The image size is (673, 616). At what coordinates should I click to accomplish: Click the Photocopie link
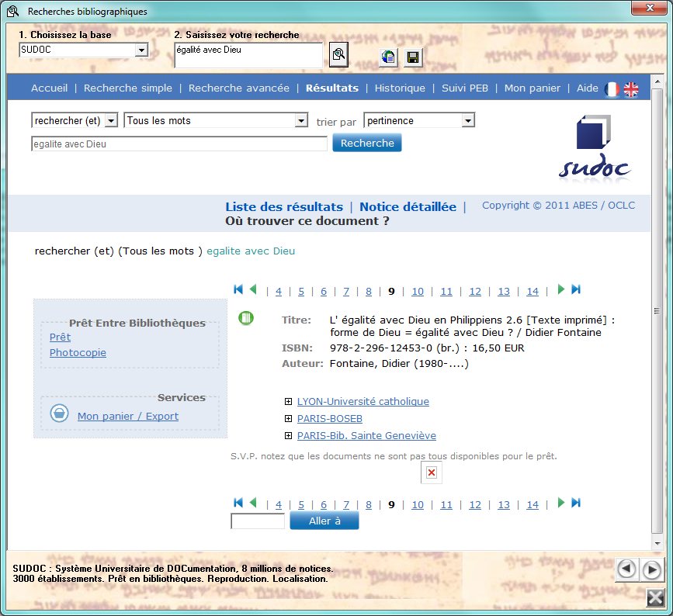click(x=78, y=353)
